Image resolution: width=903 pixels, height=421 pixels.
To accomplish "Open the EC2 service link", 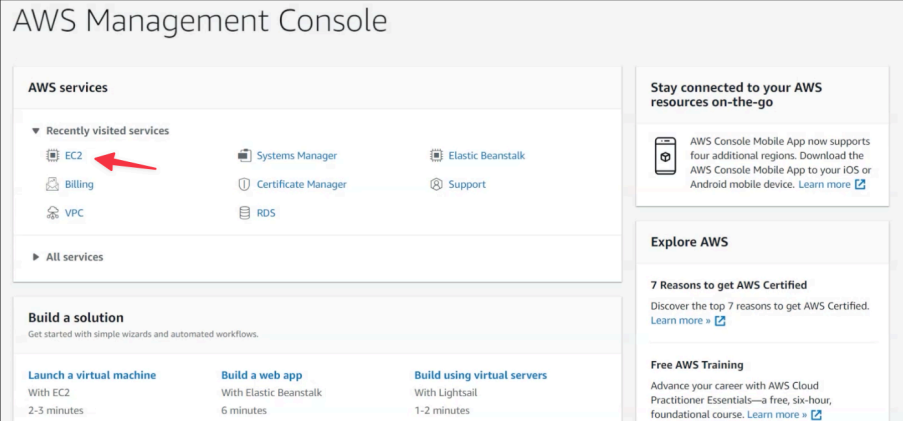I will (74, 155).
